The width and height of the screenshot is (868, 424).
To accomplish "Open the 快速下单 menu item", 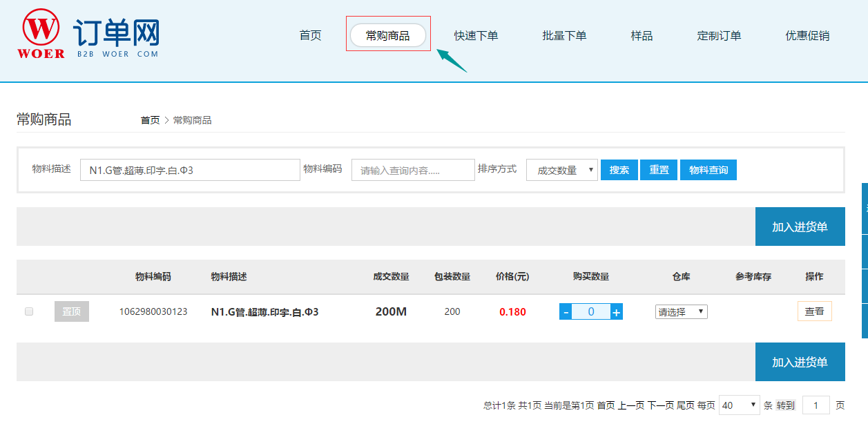I will tap(476, 35).
